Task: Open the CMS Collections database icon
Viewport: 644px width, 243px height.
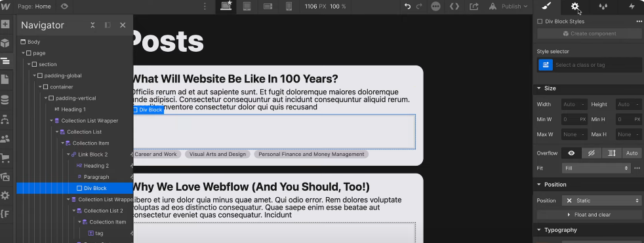Action: pyautogui.click(x=5, y=100)
